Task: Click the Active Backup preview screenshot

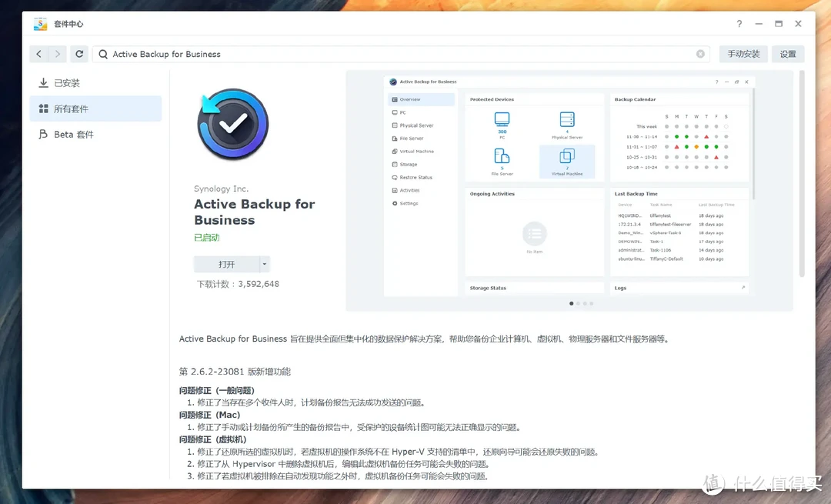Action: pos(569,185)
